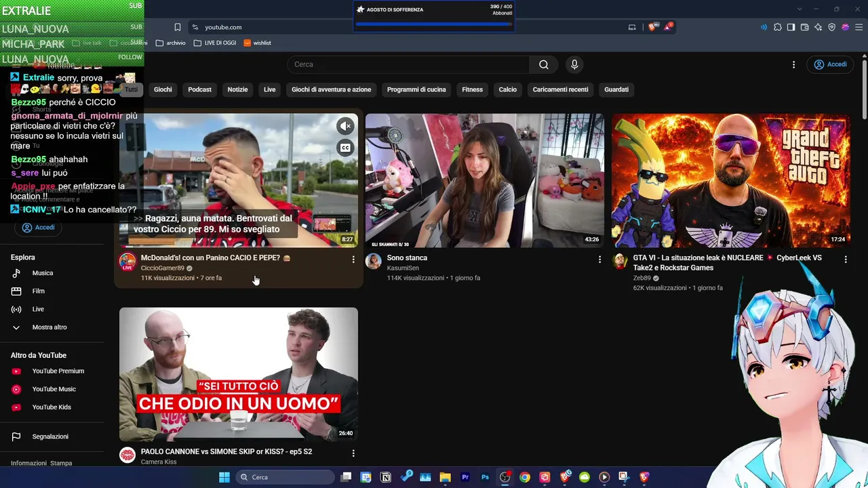Select the Live category chip

tap(269, 89)
